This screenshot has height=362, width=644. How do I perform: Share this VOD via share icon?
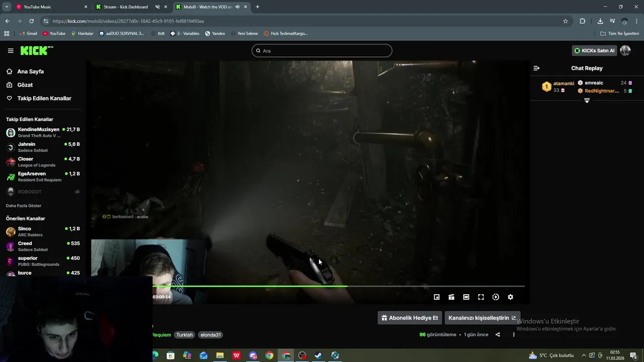coord(498,335)
